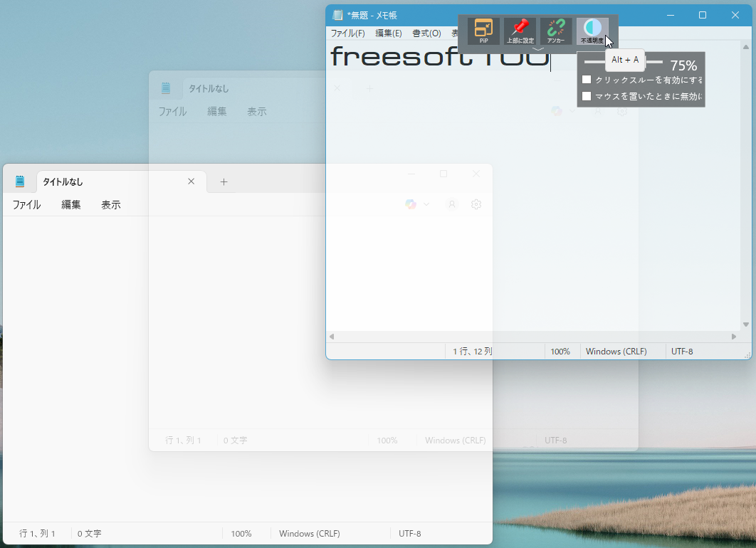Click the app icon of the opaque タイトルなし Notepad
Image resolution: width=756 pixels, height=548 pixels.
tap(20, 181)
